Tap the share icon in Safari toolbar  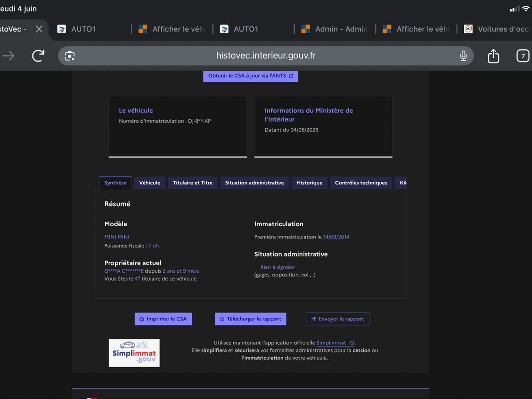click(x=493, y=56)
